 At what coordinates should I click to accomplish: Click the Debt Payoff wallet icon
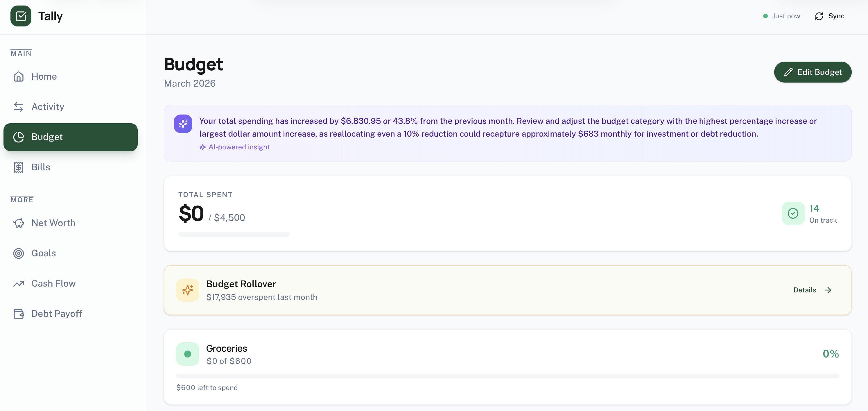(x=19, y=314)
